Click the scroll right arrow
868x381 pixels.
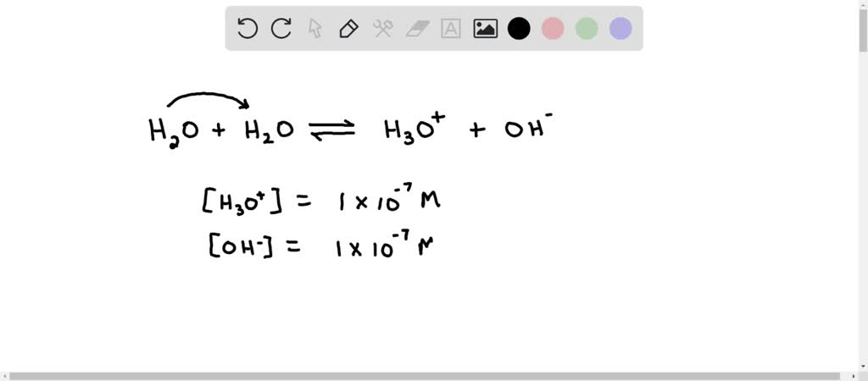point(854,376)
